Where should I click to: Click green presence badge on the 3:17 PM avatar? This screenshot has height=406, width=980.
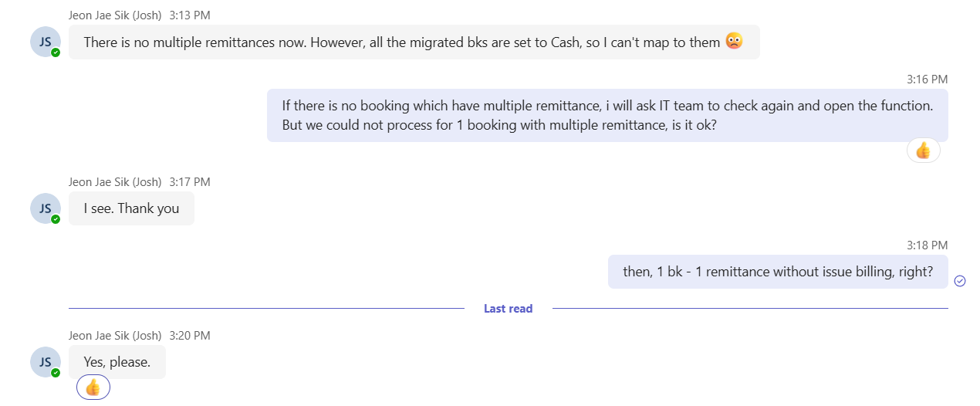click(x=56, y=219)
